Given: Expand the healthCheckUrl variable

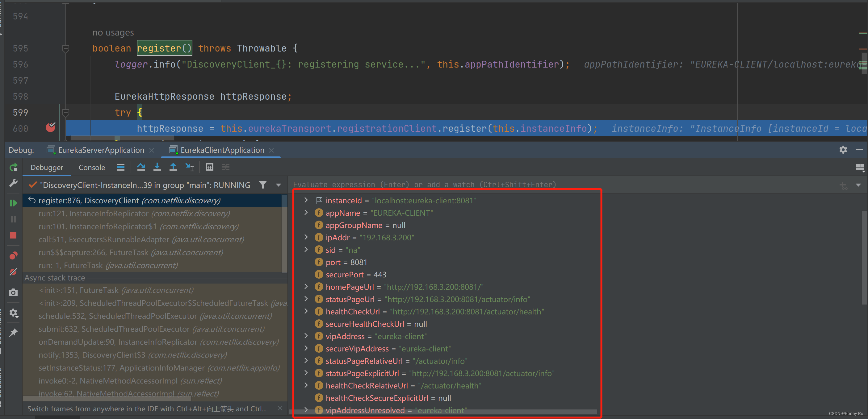Looking at the screenshot, I should click(306, 311).
